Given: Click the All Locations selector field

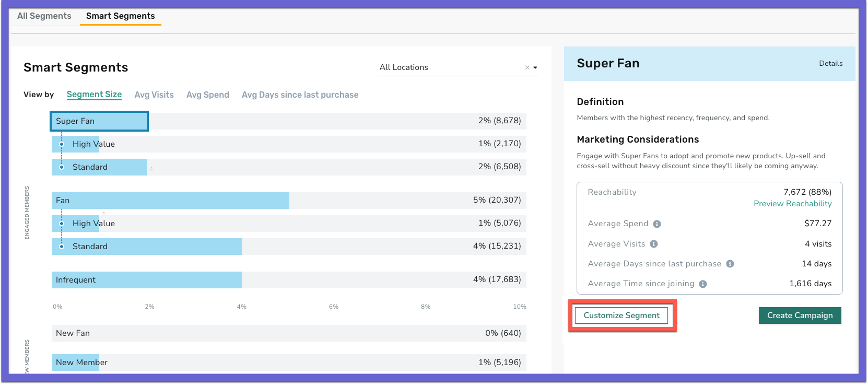Looking at the screenshot, I should click(458, 67).
